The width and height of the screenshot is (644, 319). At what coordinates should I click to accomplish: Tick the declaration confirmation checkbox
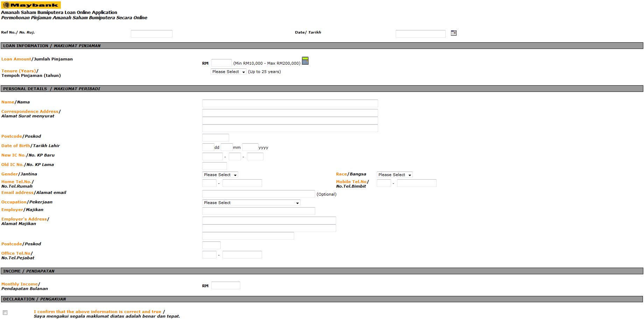pos(5,313)
